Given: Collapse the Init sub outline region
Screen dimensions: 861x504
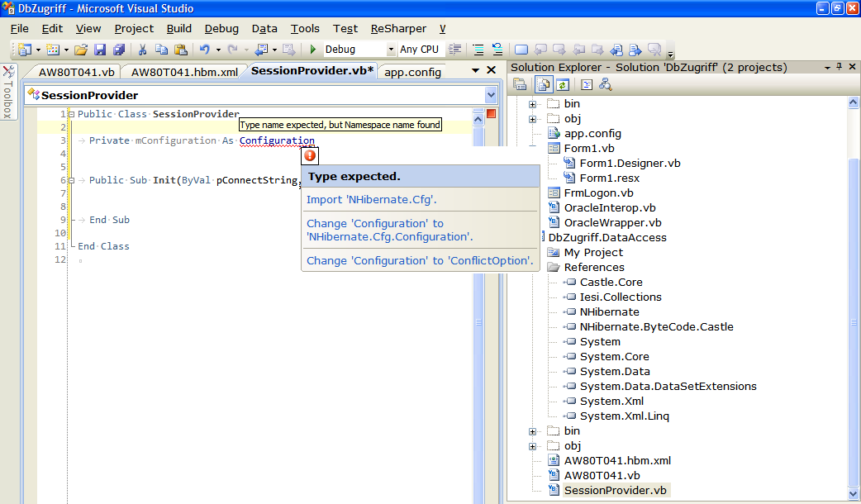Looking at the screenshot, I should 71,180.
